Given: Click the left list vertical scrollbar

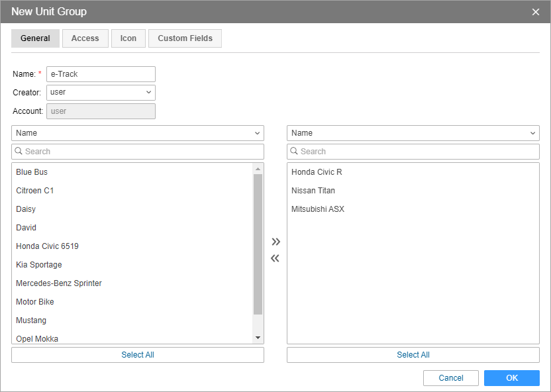Looking at the screenshot, I should [258, 244].
